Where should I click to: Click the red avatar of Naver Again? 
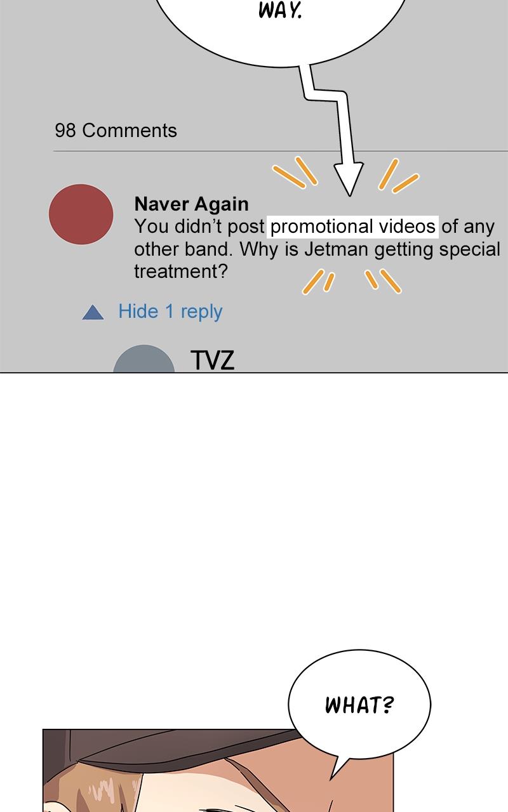coord(81,214)
